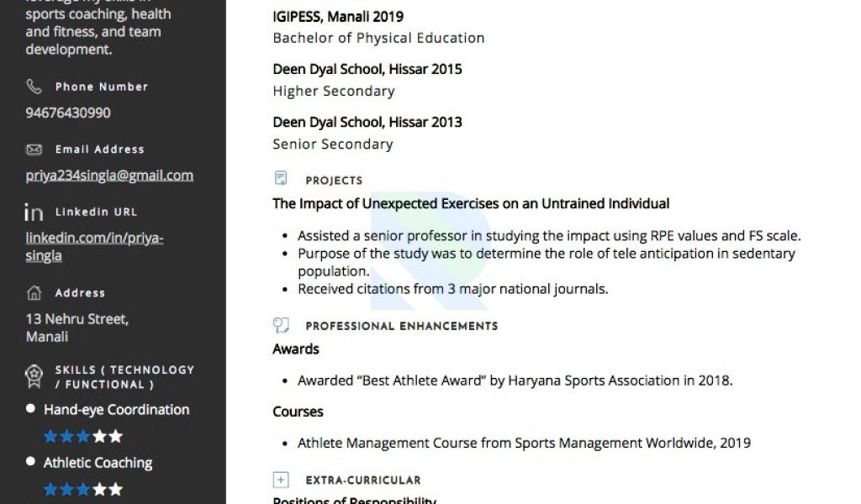This screenshot has height=504, width=861.
Task: Click the home icon next to Address
Action: coord(34,293)
